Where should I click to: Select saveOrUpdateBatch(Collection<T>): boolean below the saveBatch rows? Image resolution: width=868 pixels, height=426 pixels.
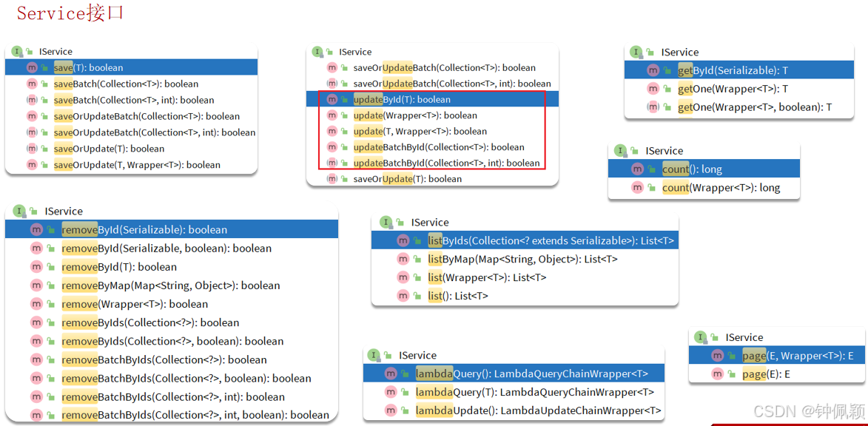click(131, 116)
